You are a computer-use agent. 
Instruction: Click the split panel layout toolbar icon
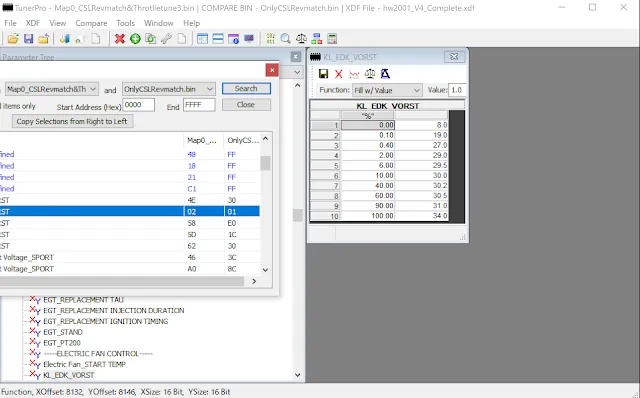(x=202, y=39)
